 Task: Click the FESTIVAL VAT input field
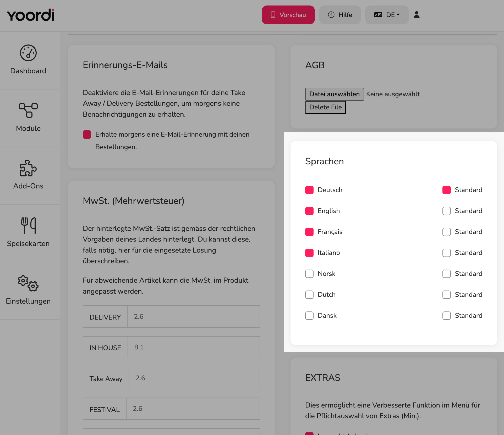[193, 409]
